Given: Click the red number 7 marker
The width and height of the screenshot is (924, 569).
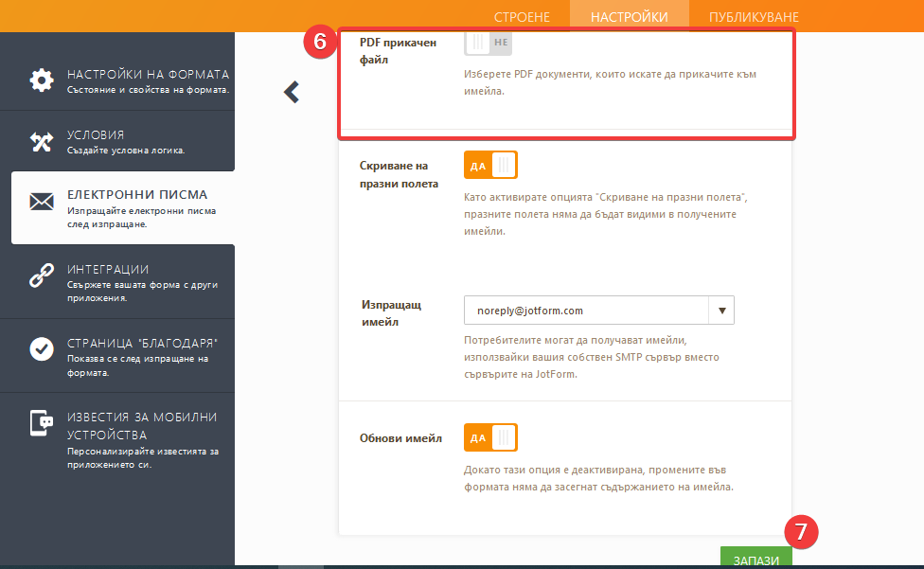Looking at the screenshot, I should (801, 532).
